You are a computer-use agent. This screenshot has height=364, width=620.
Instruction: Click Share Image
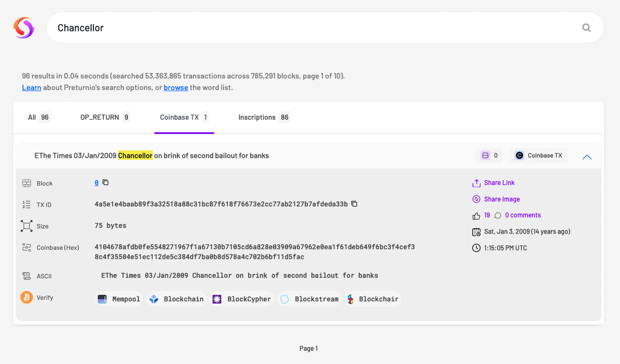(501, 199)
